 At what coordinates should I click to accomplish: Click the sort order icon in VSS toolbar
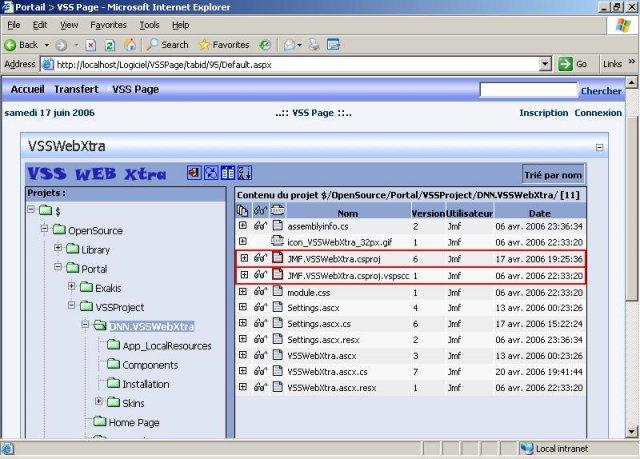coord(244,173)
